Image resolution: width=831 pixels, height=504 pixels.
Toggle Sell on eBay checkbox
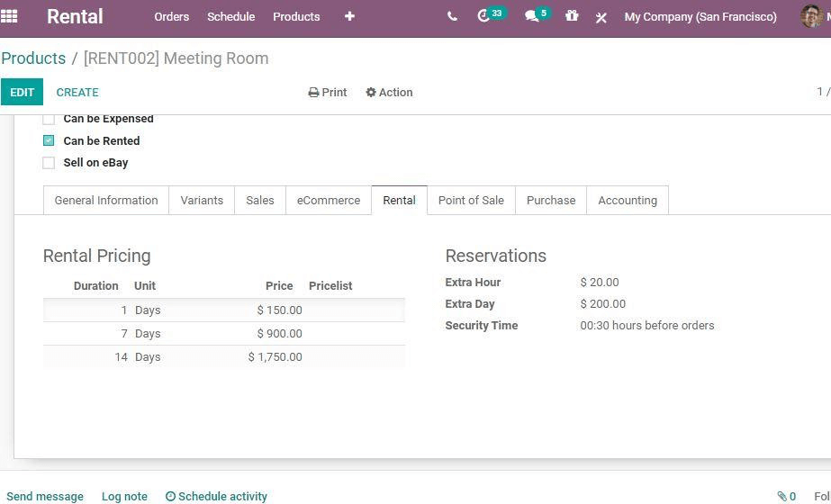click(x=49, y=163)
